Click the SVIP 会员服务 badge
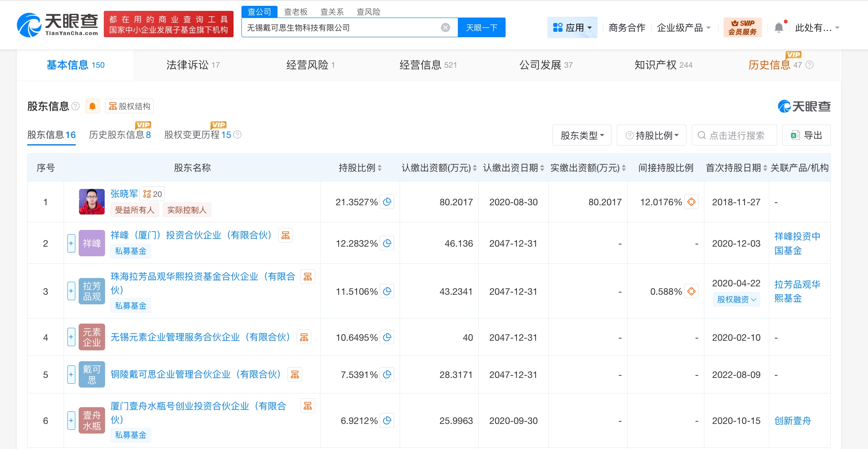The image size is (868, 449). click(742, 28)
